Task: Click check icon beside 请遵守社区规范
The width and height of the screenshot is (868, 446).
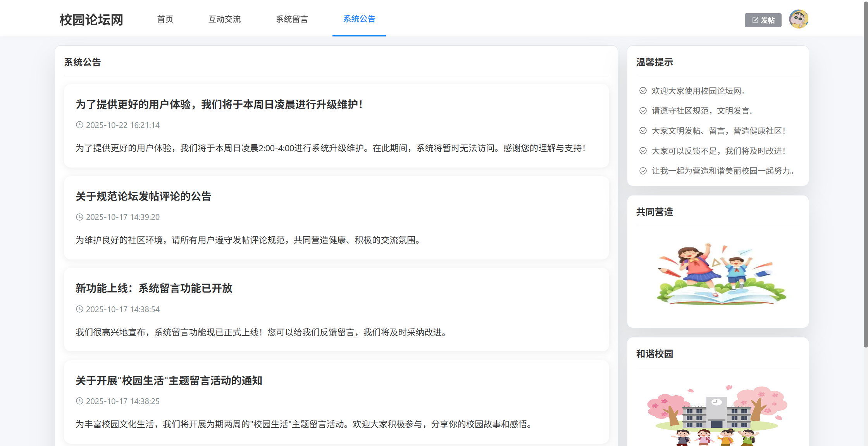Action: (x=643, y=111)
